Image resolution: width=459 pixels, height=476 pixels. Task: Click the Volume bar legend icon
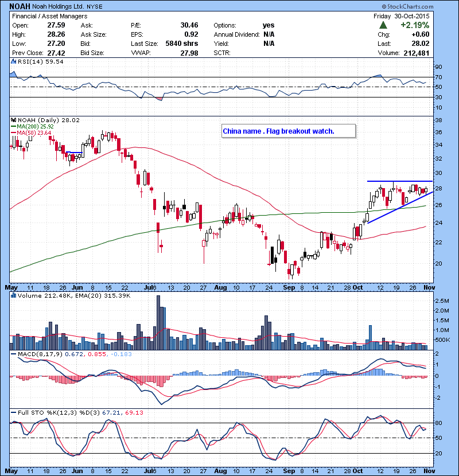click(x=13, y=295)
